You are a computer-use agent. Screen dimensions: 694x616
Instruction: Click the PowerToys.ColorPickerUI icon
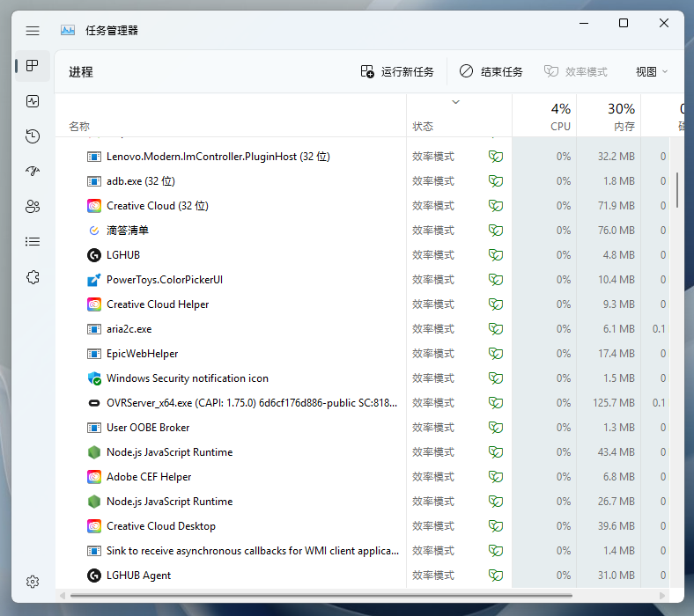[94, 280]
